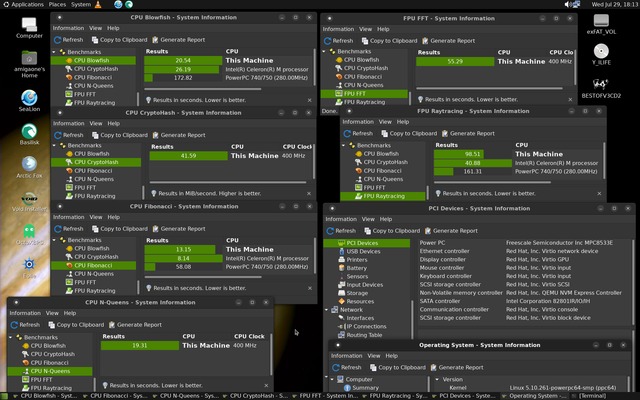Image resolution: width=640 pixels, height=400 pixels.
Task: Click Generate Report in FPU FFT window
Action: (449, 41)
